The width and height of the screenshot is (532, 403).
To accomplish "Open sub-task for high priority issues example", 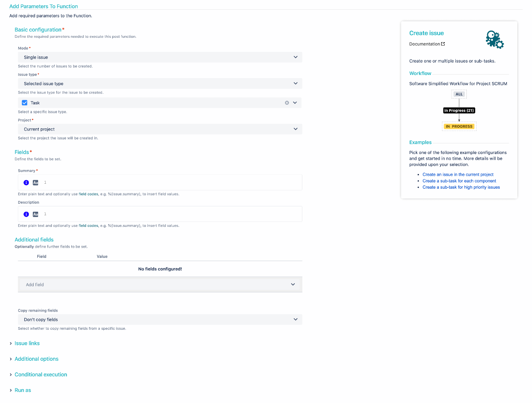I will (x=461, y=187).
